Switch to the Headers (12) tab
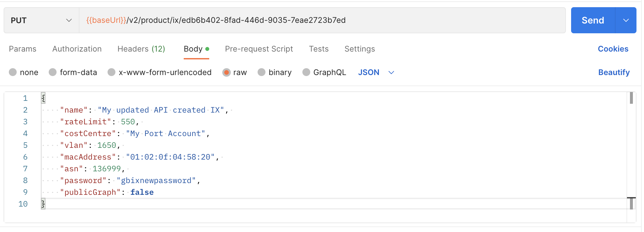644x232 pixels. click(x=141, y=49)
